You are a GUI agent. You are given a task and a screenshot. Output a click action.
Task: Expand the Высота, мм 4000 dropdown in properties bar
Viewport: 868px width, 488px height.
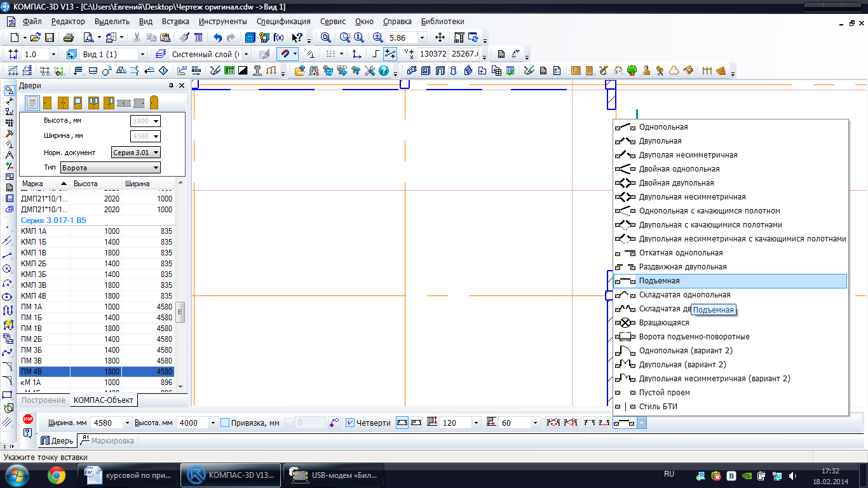212,423
